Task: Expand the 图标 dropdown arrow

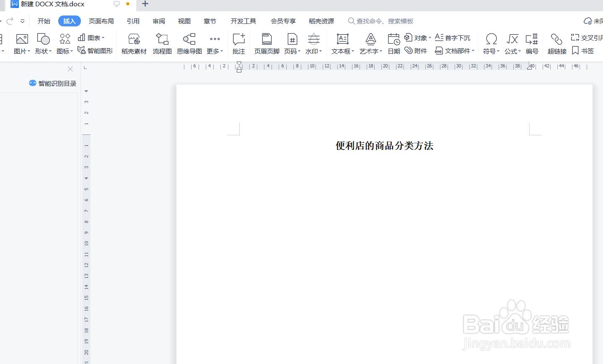Action: point(72,51)
